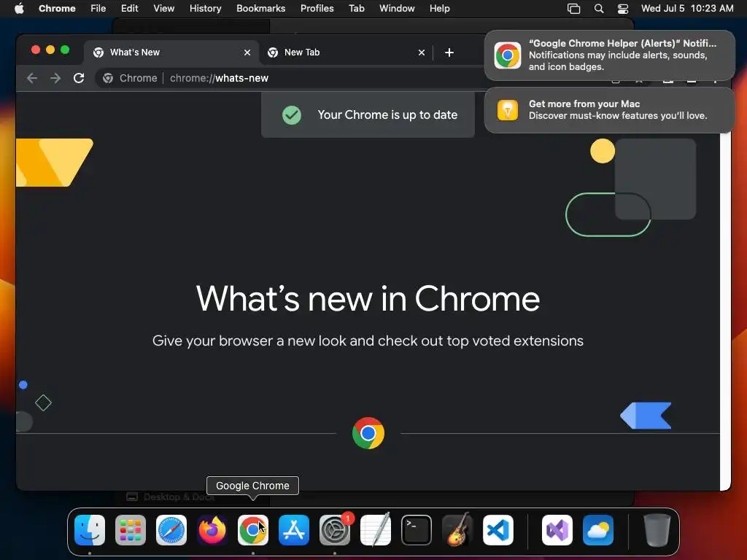Open the Edit menu
The height and width of the screenshot is (560, 747).
130,8
